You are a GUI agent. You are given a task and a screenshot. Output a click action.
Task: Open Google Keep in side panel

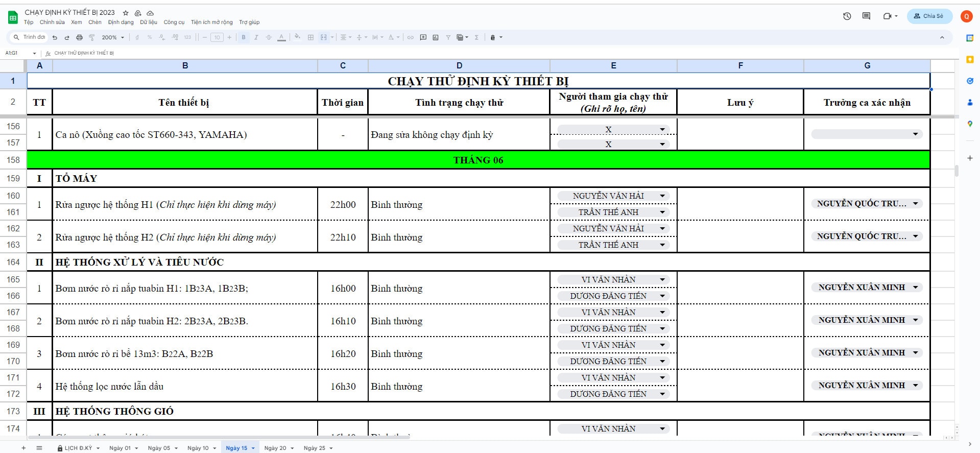[x=970, y=60]
